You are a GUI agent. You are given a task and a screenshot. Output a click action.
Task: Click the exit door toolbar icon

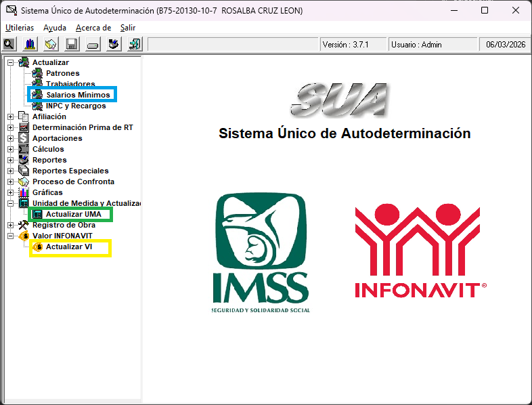[x=135, y=45]
